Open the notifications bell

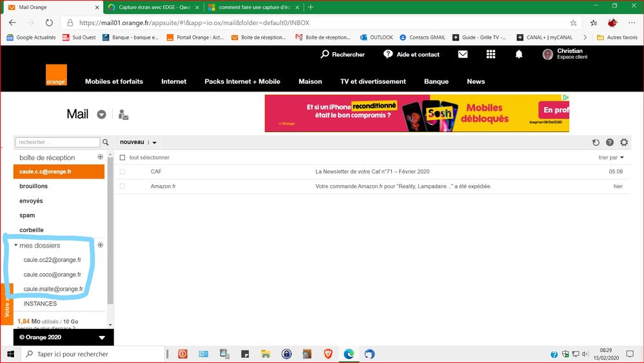519,54
